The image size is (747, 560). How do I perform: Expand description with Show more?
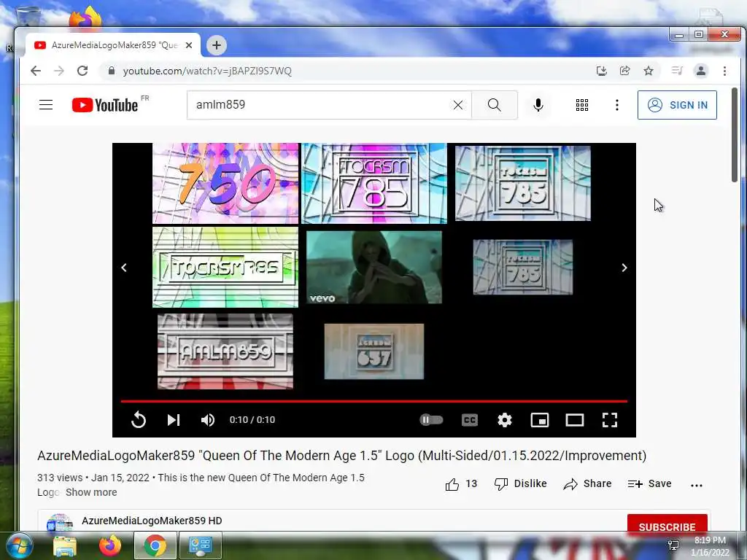(91, 492)
